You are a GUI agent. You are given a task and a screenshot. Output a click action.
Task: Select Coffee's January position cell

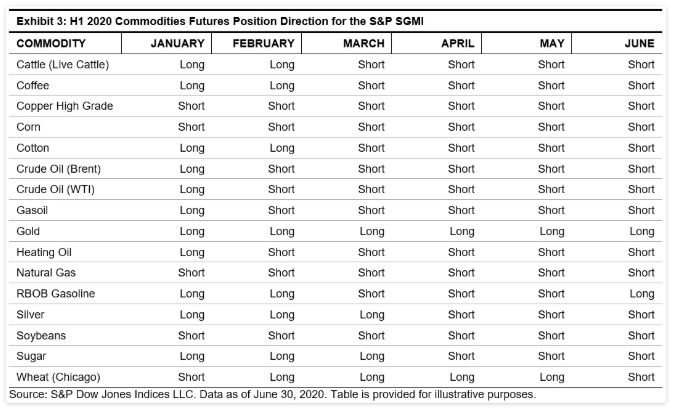[191, 86]
